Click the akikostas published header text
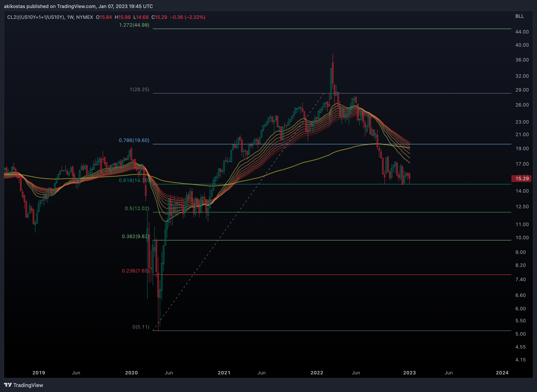Screen dimensions: 537x392 pos(78,6)
